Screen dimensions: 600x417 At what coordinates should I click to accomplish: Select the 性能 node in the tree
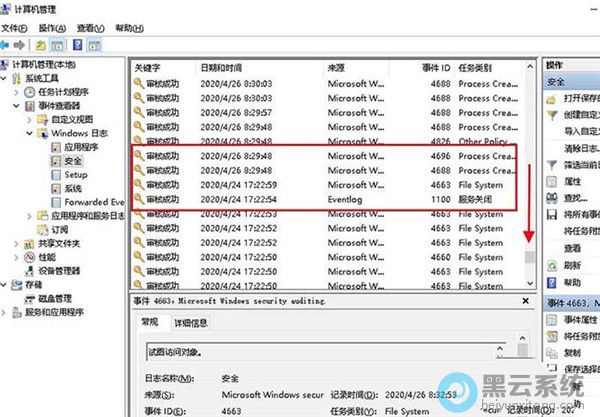[x=47, y=256]
